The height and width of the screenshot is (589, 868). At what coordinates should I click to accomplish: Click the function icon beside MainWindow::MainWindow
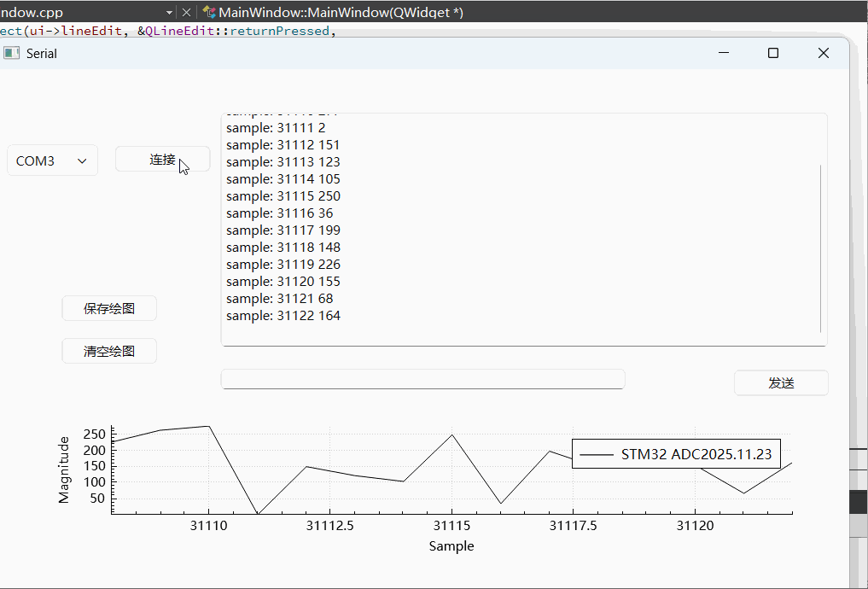(x=209, y=12)
